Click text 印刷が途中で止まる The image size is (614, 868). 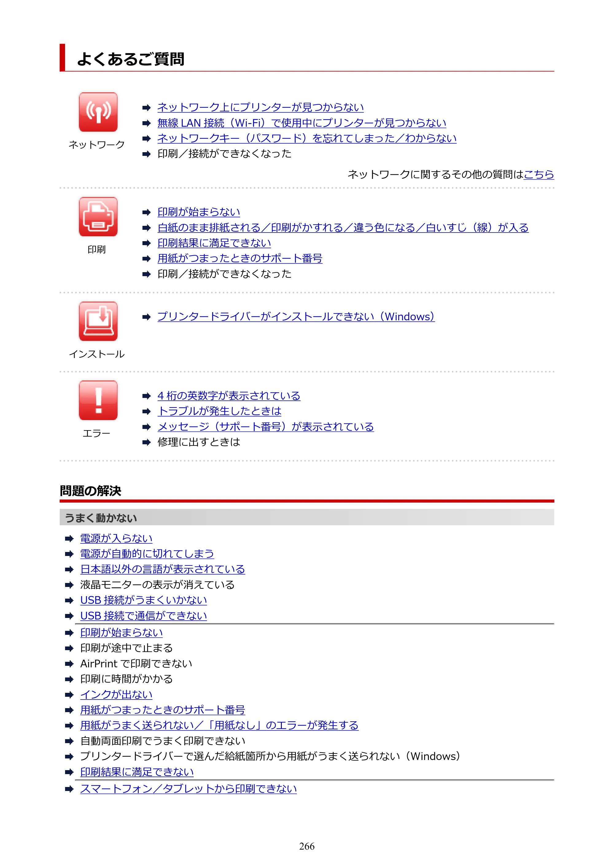[126, 648]
